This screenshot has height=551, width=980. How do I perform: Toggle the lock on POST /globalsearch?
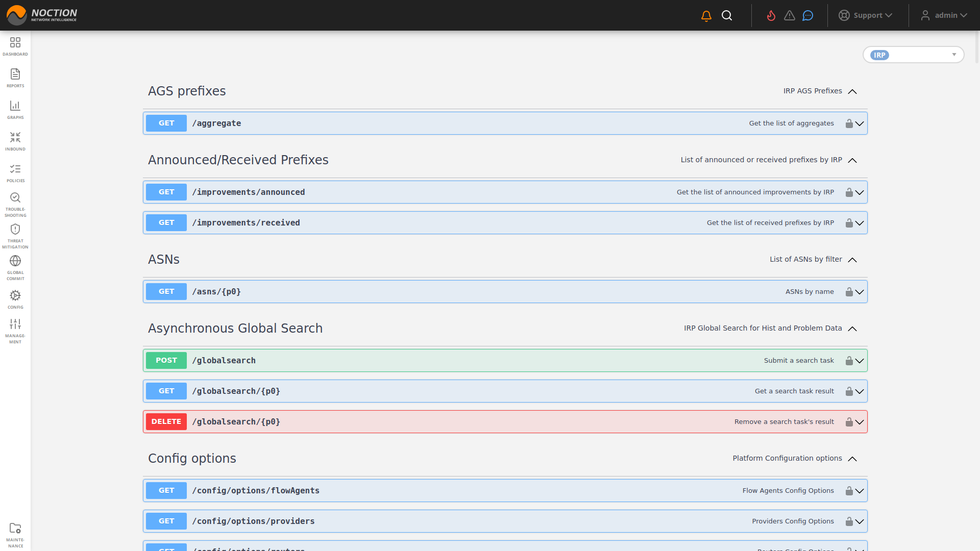(x=848, y=360)
